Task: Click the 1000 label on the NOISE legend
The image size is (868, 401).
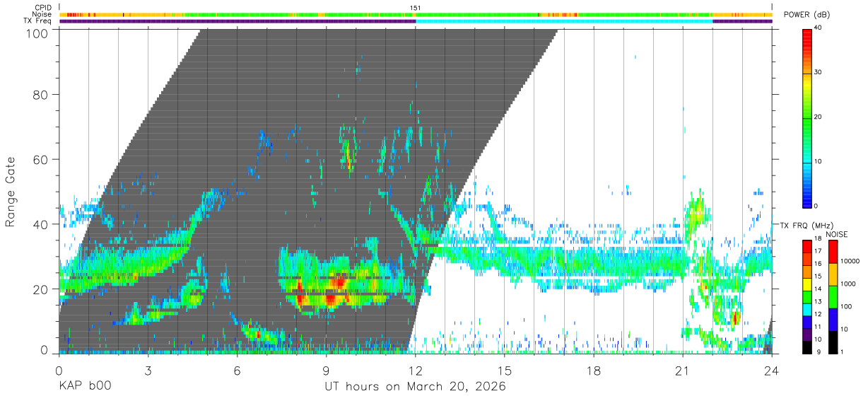Action: pyautogui.click(x=847, y=284)
